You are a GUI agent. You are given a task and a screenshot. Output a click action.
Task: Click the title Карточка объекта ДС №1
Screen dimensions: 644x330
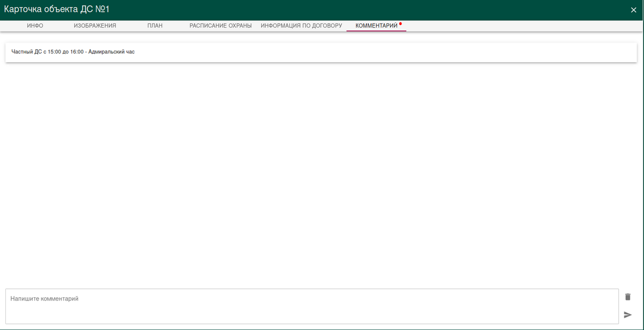click(x=57, y=10)
